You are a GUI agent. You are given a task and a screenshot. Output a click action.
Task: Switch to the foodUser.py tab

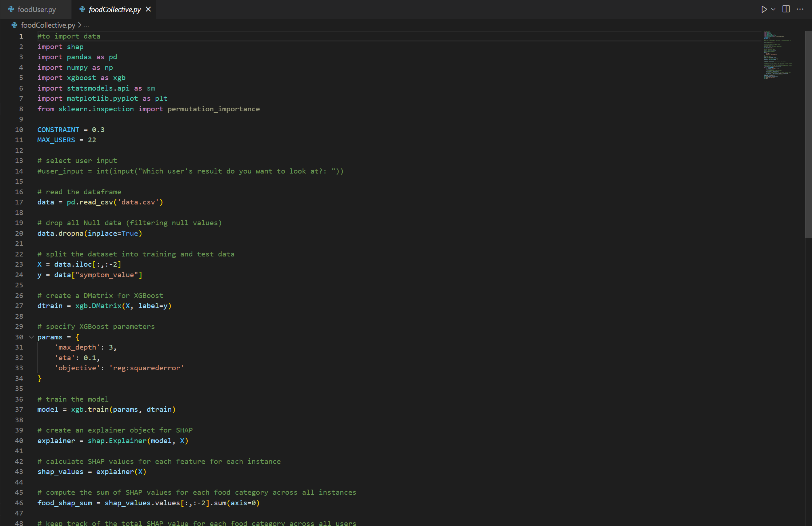pyautogui.click(x=36, y=10)
